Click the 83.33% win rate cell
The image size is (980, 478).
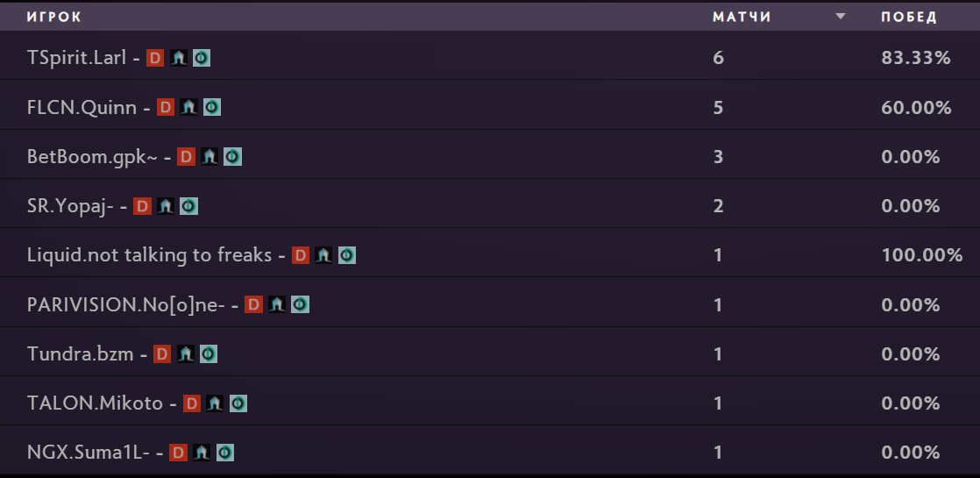tap(915, 58)
